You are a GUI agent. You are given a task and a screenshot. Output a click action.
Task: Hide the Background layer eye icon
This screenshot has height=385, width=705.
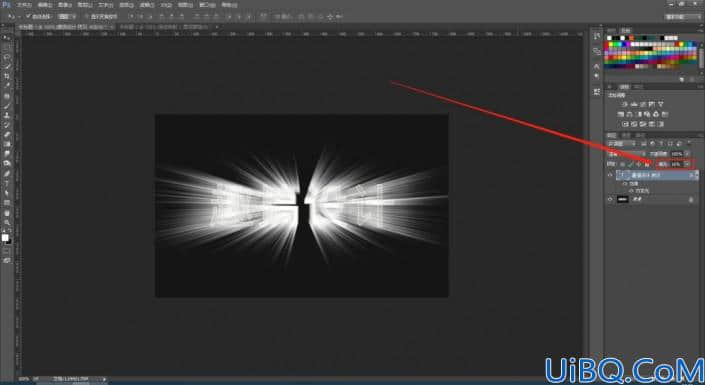coord(610,199)
